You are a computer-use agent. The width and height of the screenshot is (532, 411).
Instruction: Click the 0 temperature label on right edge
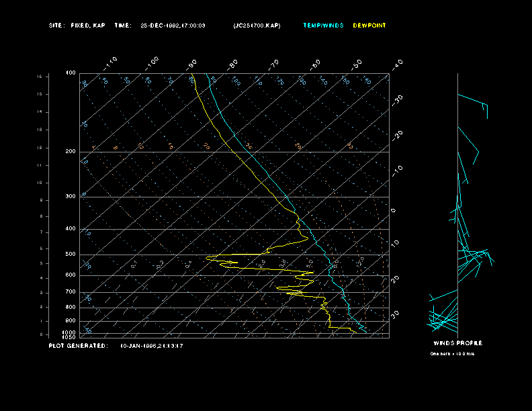pos(394,211)
